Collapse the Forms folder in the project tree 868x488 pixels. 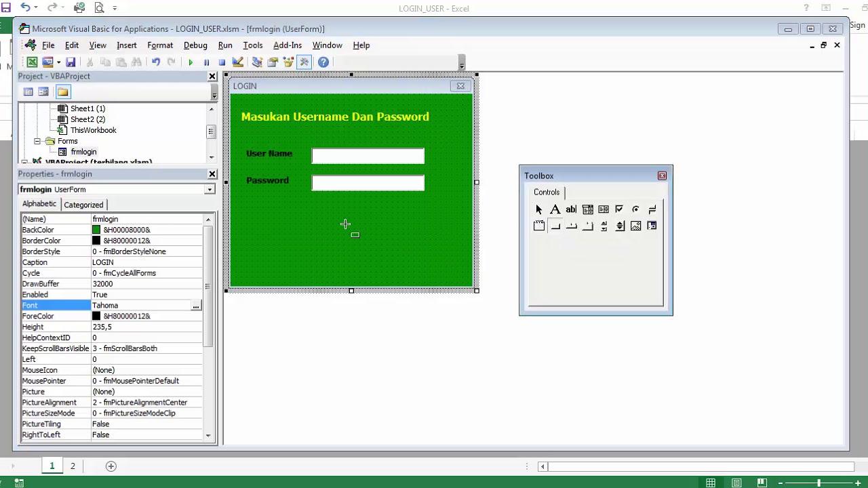pos(37,141)
